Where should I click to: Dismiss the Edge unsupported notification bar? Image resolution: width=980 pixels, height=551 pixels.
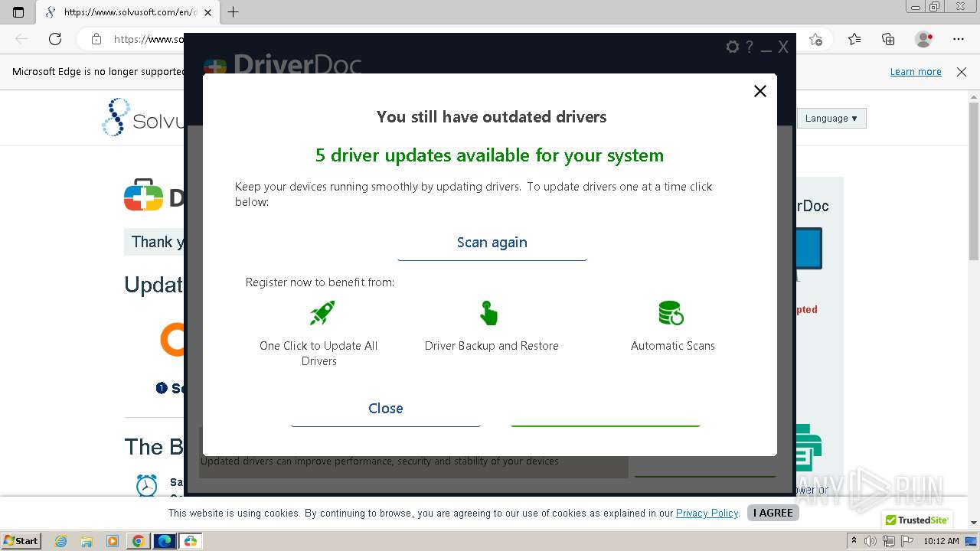click(x=962, y=72)
